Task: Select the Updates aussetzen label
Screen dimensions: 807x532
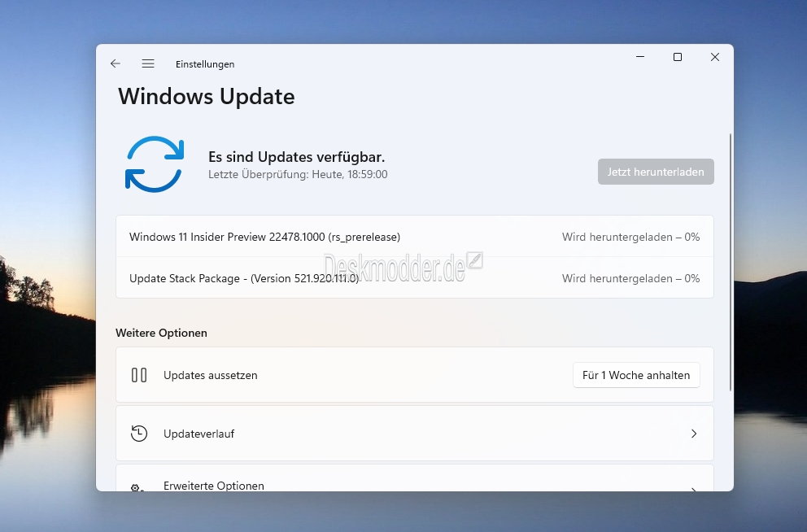Action: (211, 375)
